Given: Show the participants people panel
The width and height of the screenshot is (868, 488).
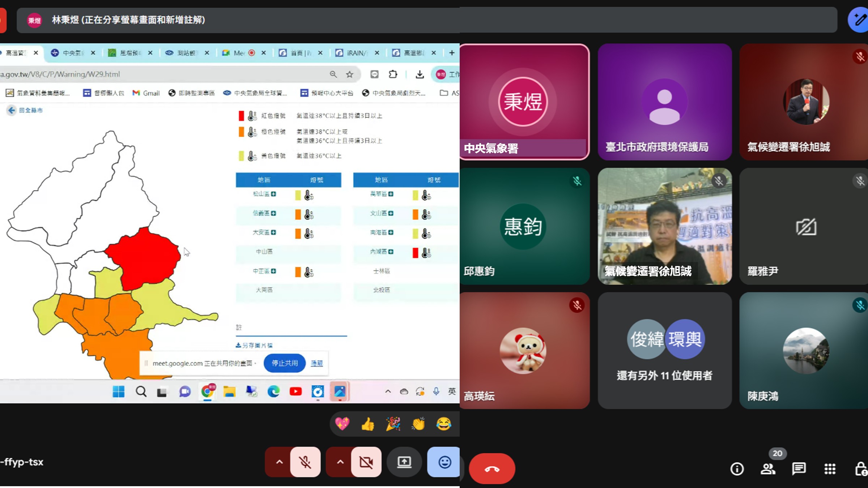Looking at the screenshot, I should point(767,469).
